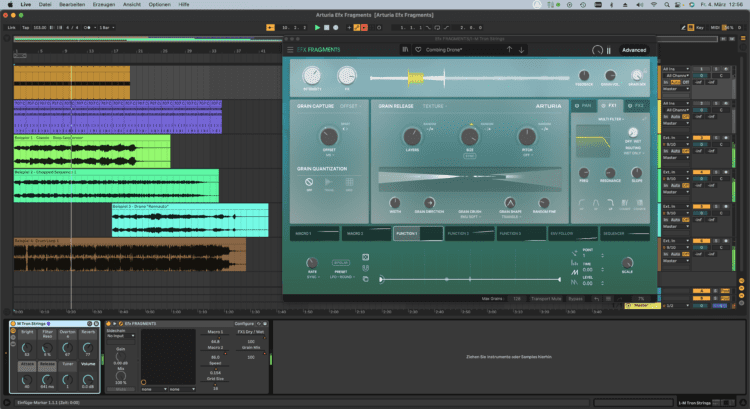Select the Function 2 modulation tab

pyautogui.click(x=469, y=233)
